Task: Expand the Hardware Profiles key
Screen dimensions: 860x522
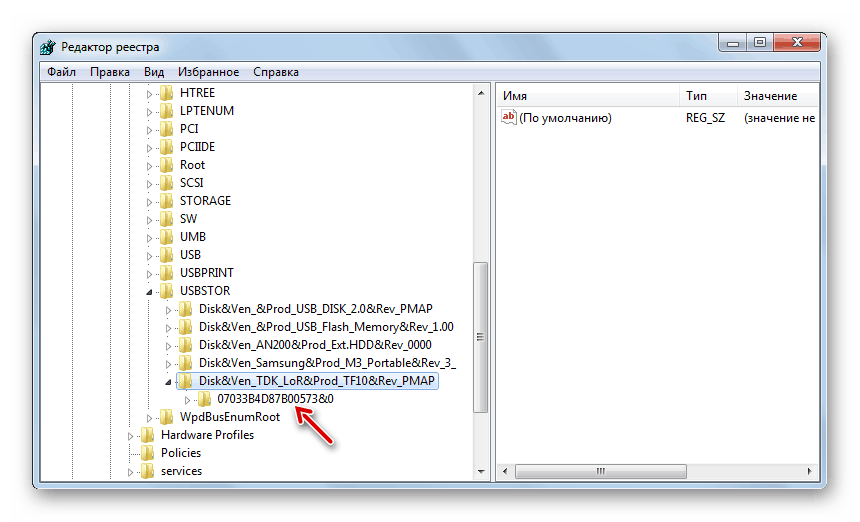Action: click(x=131, y=436)
